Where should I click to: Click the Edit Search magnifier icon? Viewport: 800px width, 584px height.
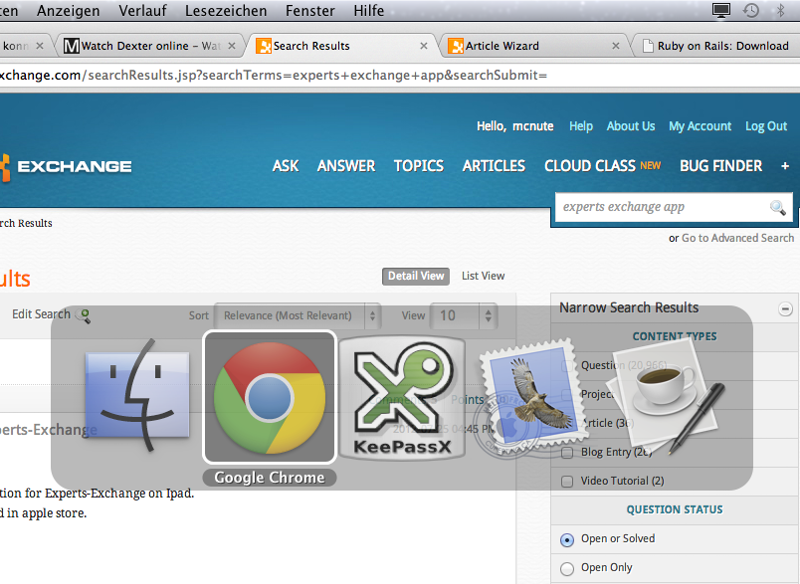point(83,315)
